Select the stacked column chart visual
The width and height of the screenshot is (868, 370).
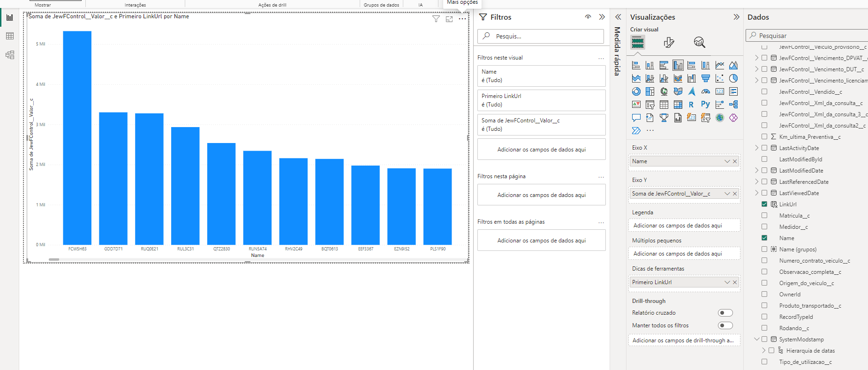click(650, 65)
